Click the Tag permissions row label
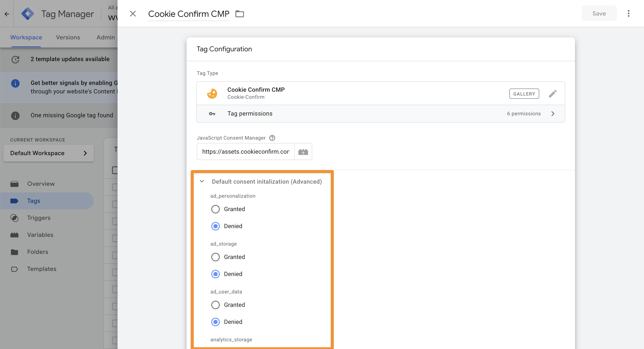The height and width of the screenshot is (349, 644). coord(250,114)
